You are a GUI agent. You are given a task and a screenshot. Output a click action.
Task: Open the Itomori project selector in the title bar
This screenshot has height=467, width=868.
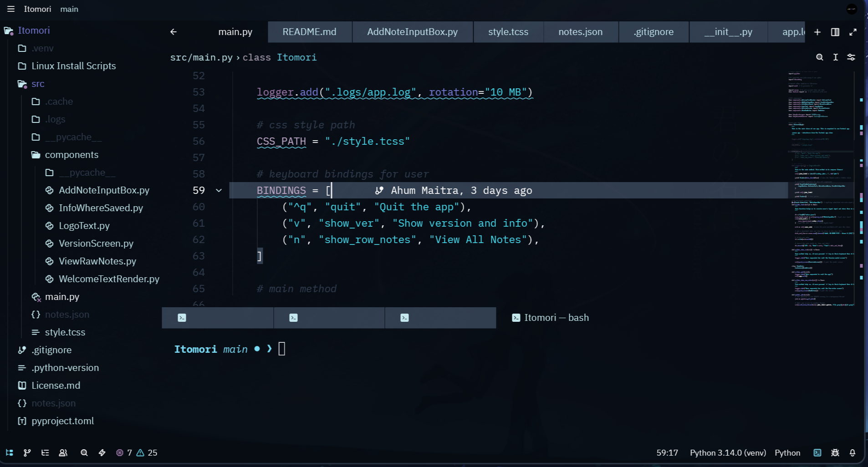point(37,9)
